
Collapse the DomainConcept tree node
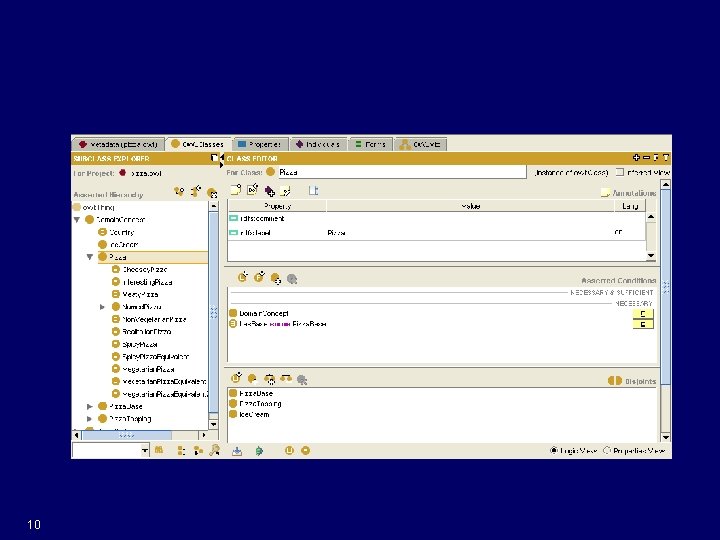[77, 219]
